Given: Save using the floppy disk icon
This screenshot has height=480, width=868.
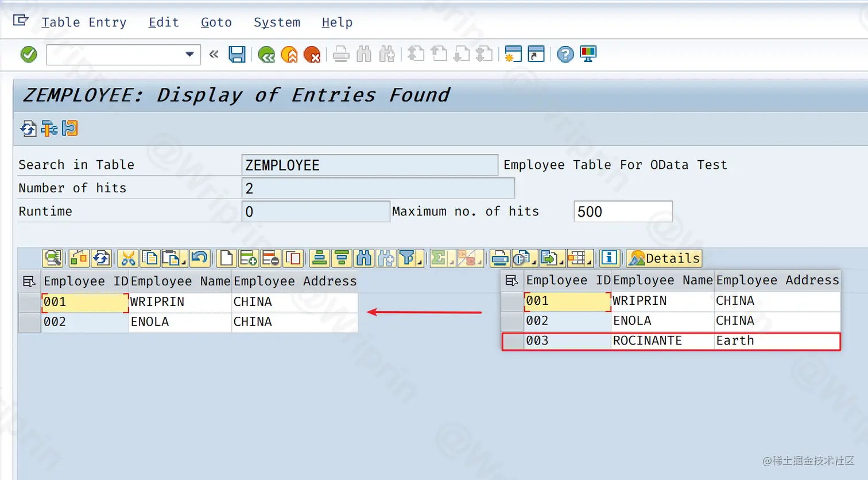Looking at the screenshot, I should click(x=237, y=55).
